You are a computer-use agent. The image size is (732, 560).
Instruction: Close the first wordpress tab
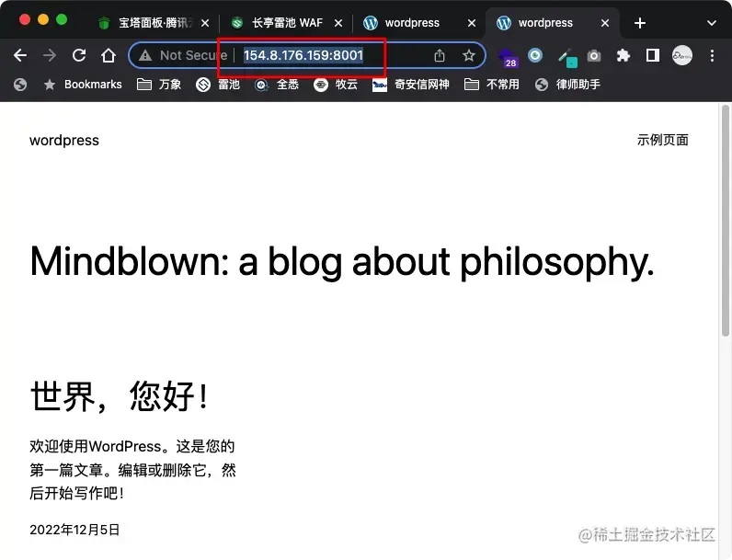click(472, 23)
